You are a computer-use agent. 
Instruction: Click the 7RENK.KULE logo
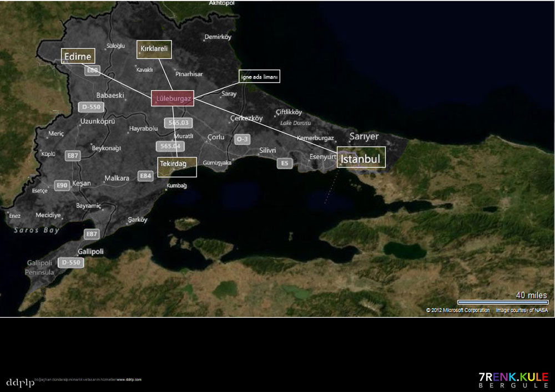tap(513, 380)
